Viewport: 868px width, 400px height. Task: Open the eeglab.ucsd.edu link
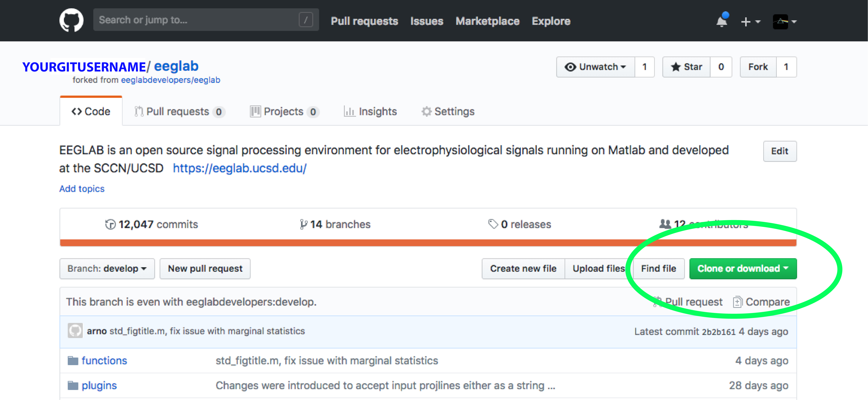240,168
